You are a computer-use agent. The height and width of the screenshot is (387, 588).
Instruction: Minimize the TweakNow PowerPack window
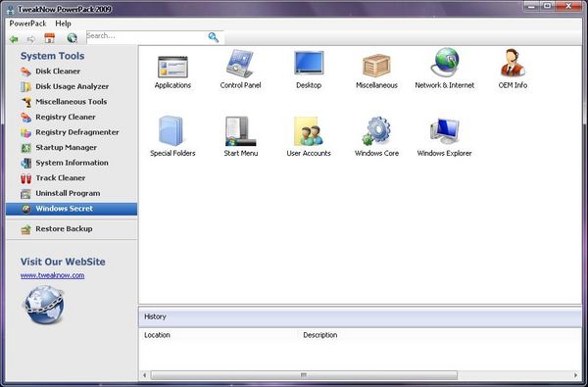click(531, 6)
